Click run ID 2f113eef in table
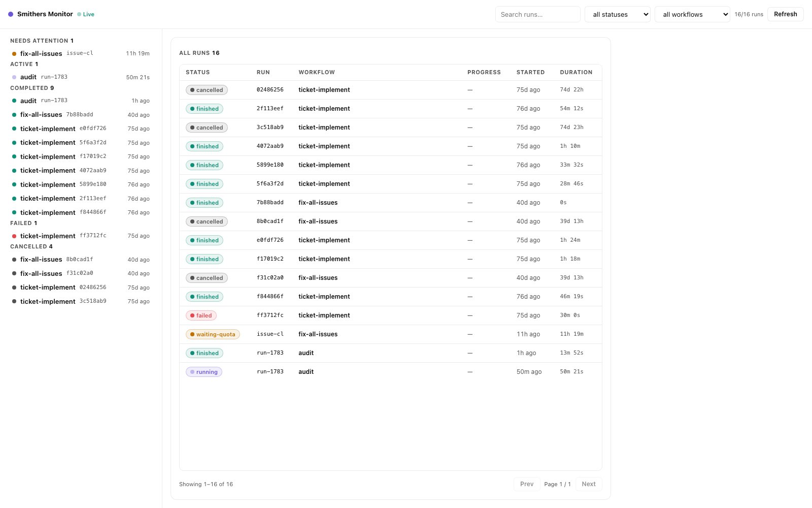 (x=270, y=108)
